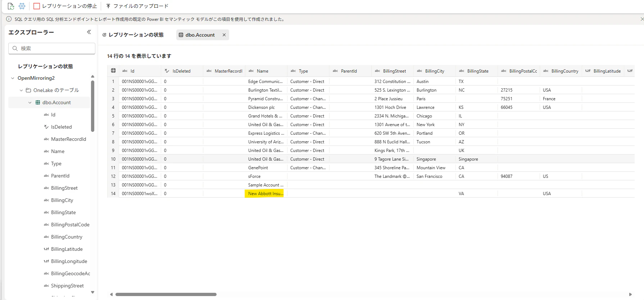This screenshot has width=644, height=300.
Task: Collapse the OneLake のテーブル folder
Action: point(21,90)
